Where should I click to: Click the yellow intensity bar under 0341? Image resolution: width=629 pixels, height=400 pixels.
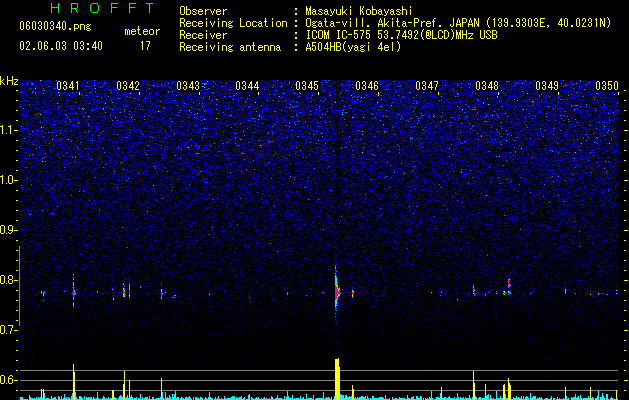point(73,382)
